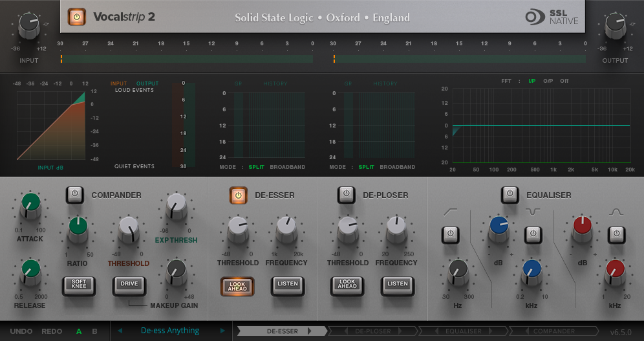This screenshot has width=644, height=341.
Task: Select preset slot B
Action: tap(94, 331)
